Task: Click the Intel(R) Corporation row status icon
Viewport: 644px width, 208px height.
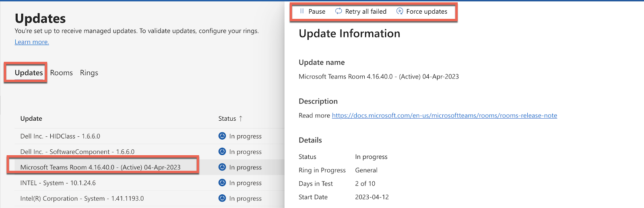Action: [x=222, y=198]
